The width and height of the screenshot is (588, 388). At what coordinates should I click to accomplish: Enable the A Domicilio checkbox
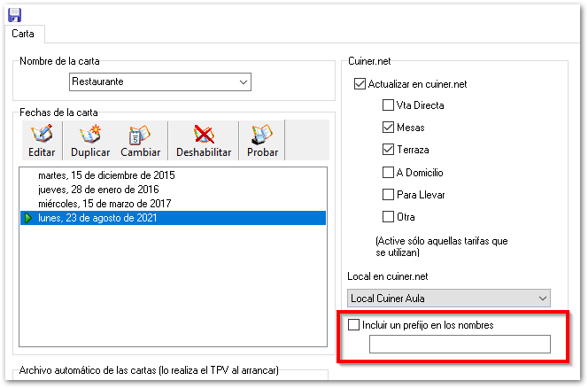[388, 172]
